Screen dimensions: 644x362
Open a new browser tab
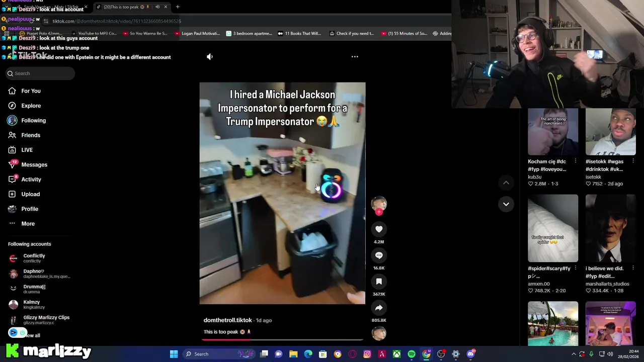(178, 7)
